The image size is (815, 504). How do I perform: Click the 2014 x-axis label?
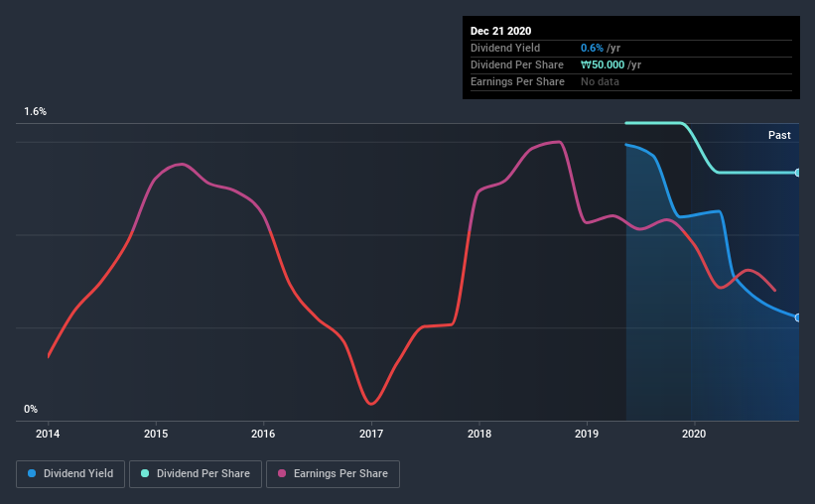tap(48, 434)
